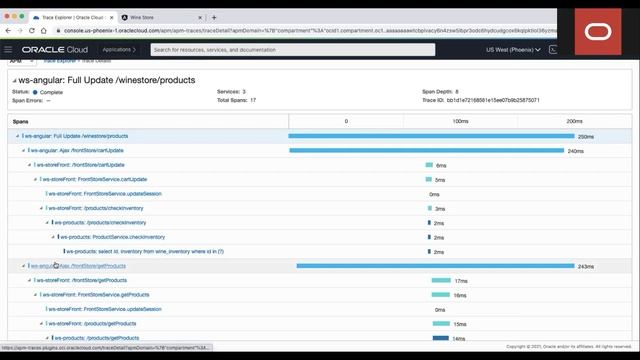Image resolution: width=640 pixels, height=360 pixels.
Task: Collapse FrontStoreService.getProducts span
Action: (x=35, y=295)
